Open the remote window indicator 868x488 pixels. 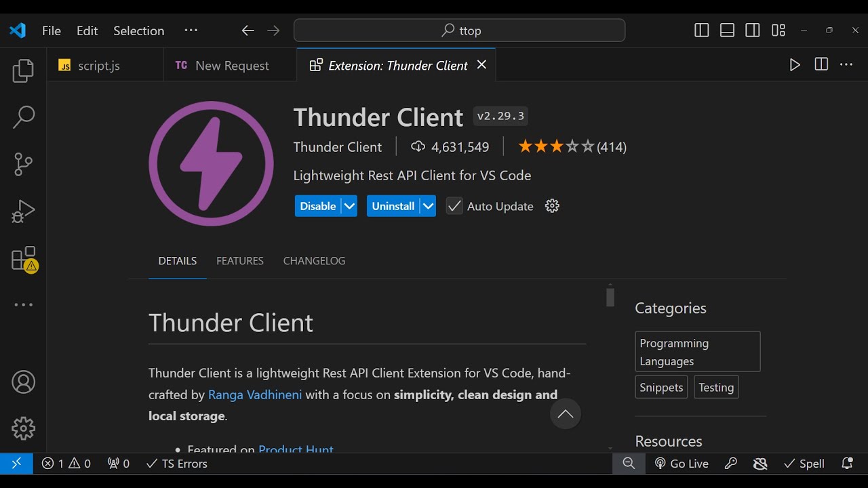16,463
